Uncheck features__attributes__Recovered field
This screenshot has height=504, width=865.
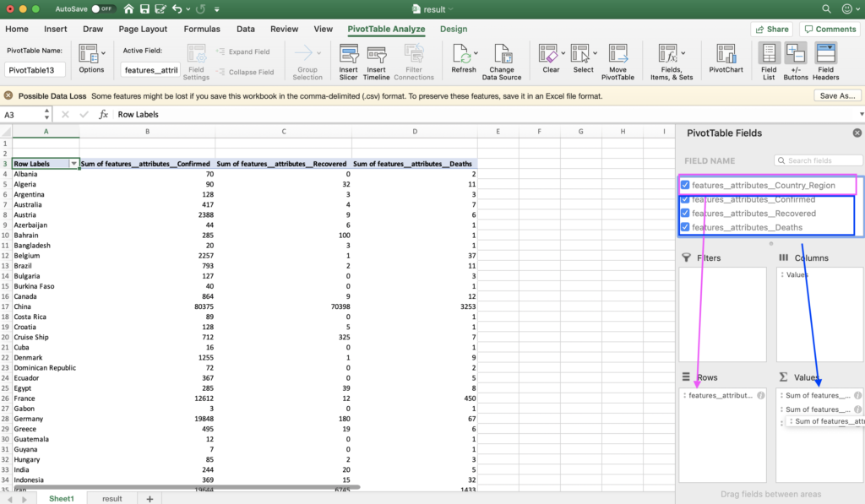(x=685, y=213)
